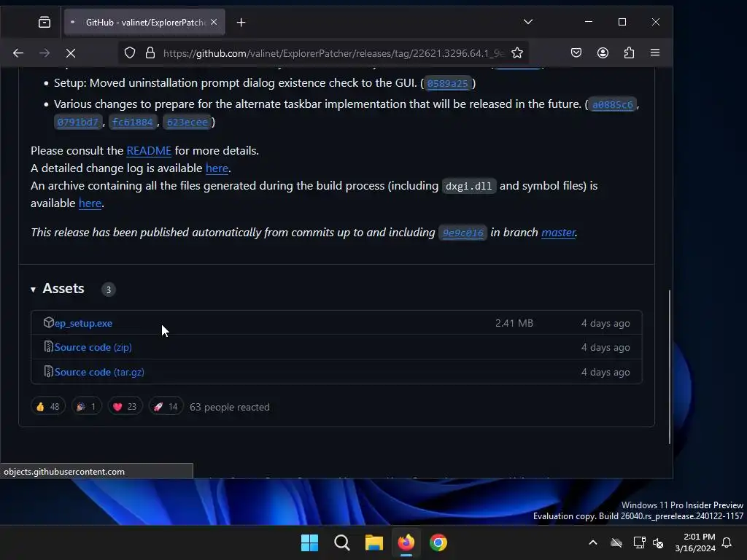
Task: Click the archive icon beside Source code (tar.gz)
Action: click(49, 371)
